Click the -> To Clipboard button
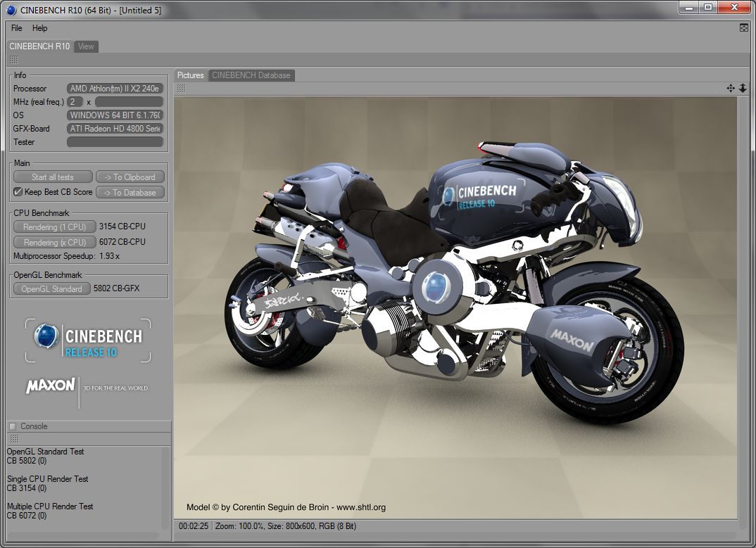Viewport: 756px width, 548px height. click(130, 177)
